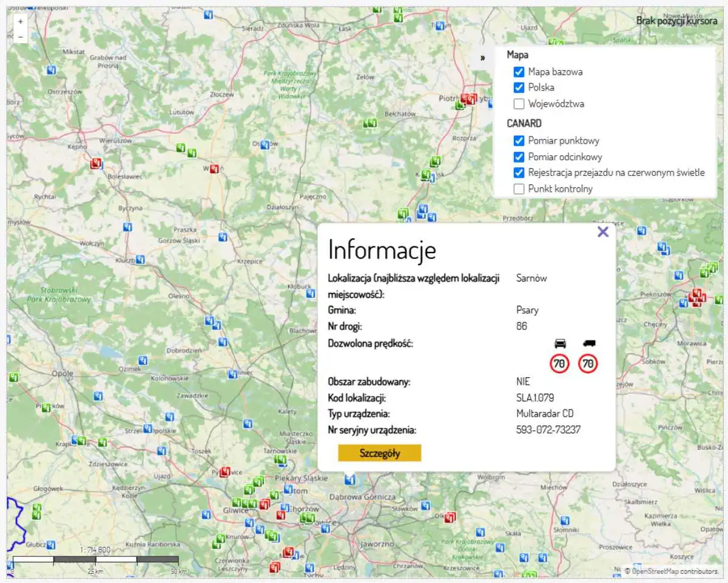Select the green marker west of Bełchatów
728x583 pixels.
click(369, 123)
